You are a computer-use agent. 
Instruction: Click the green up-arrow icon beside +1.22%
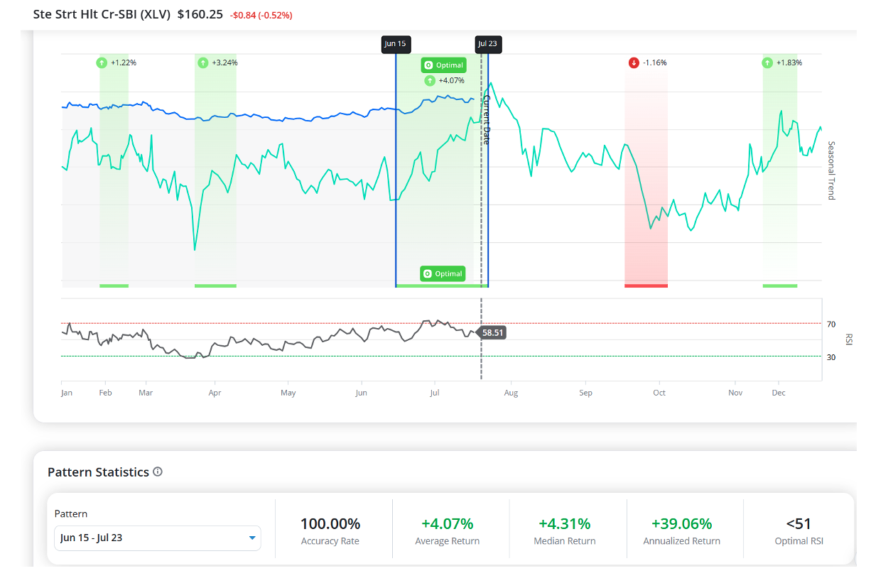pos(102,62)
